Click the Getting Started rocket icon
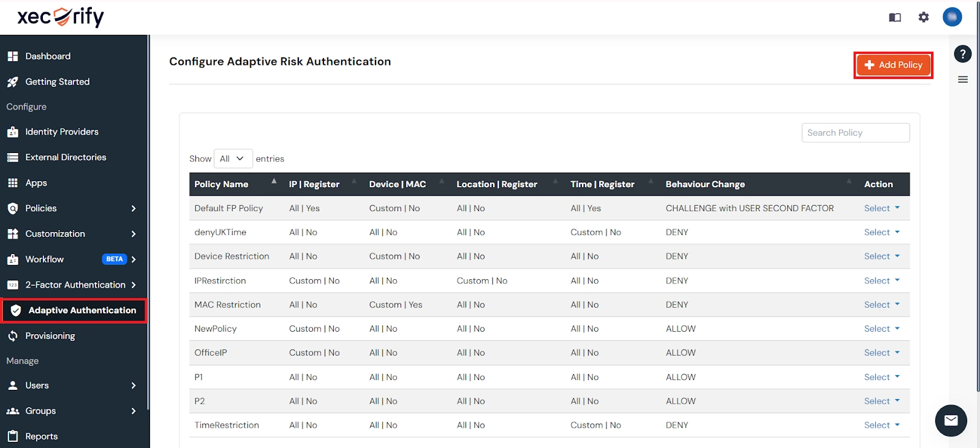The height and width of the screenshot is (448, 980). click(x=13, y=82)
